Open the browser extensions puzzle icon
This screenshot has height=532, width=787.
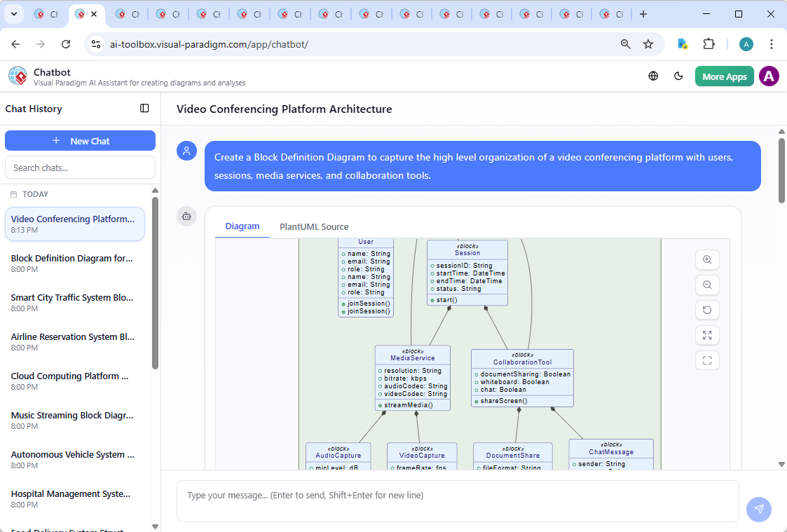click(709, 43)
